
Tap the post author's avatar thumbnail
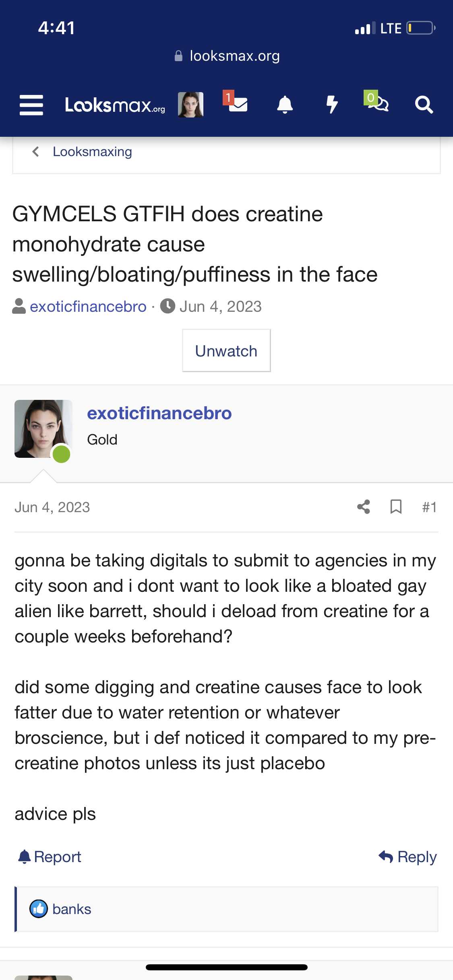click(43, 429)
